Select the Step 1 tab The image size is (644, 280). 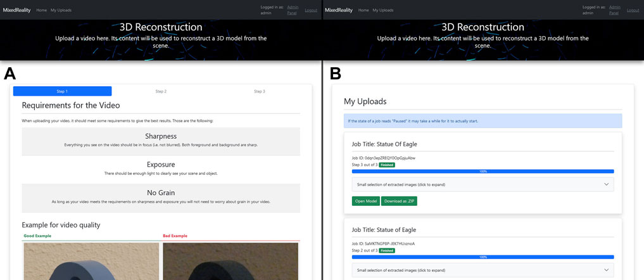[x=63, y=91]
